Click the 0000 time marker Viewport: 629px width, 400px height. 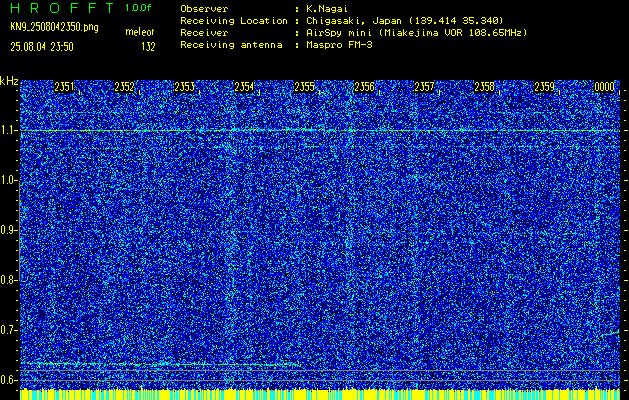605,87
